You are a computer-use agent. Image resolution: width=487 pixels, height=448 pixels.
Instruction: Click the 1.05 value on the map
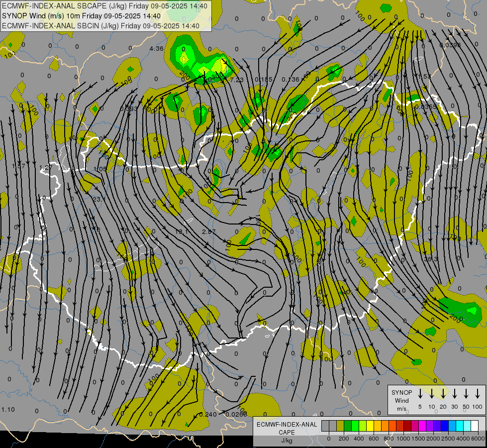click(100, 169)
